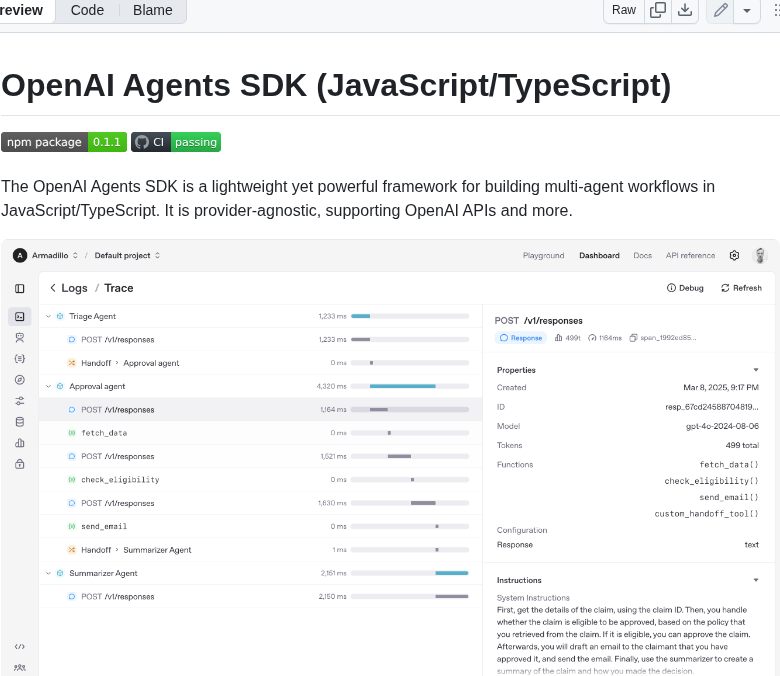Collapse the Properties section
The width and height of the screenshot is (780, 676).
coord(756,370)
